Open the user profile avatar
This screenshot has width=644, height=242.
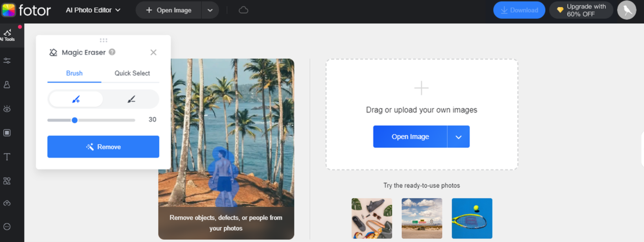click(627, 10)
